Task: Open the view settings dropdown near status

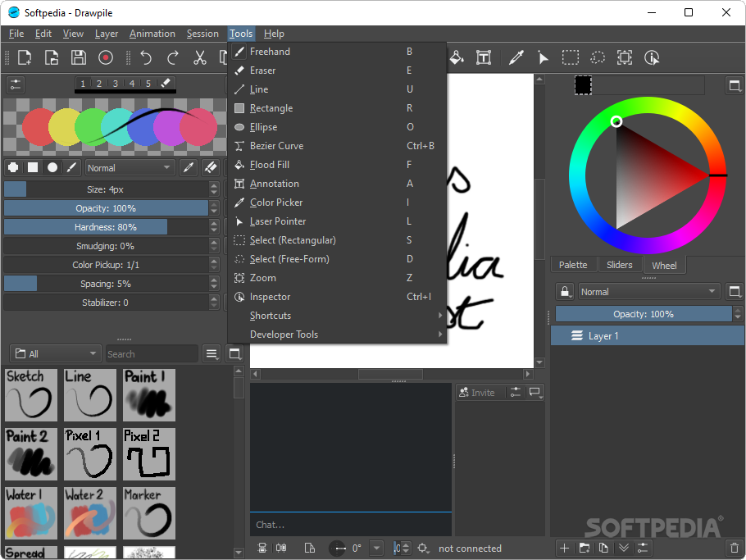Action: click(x=423, y=548)
